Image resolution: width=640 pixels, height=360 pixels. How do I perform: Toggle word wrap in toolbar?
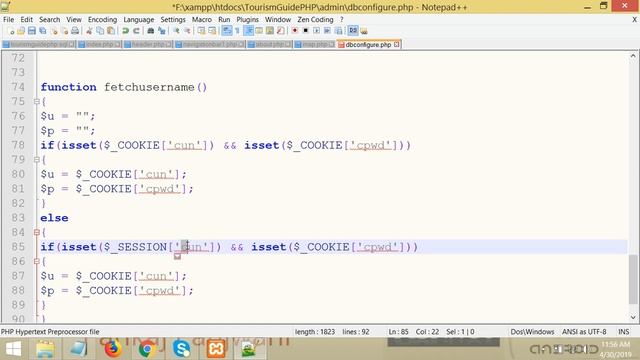tap(227, 31)
